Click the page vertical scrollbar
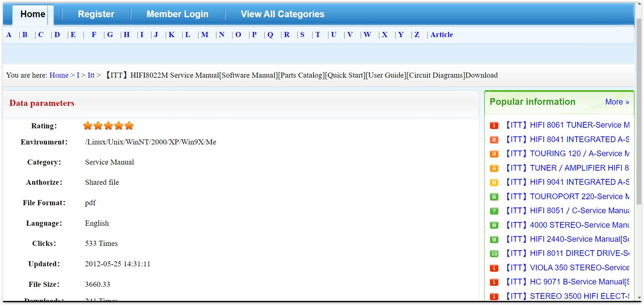The image size is (644, 305). [639, 111]
